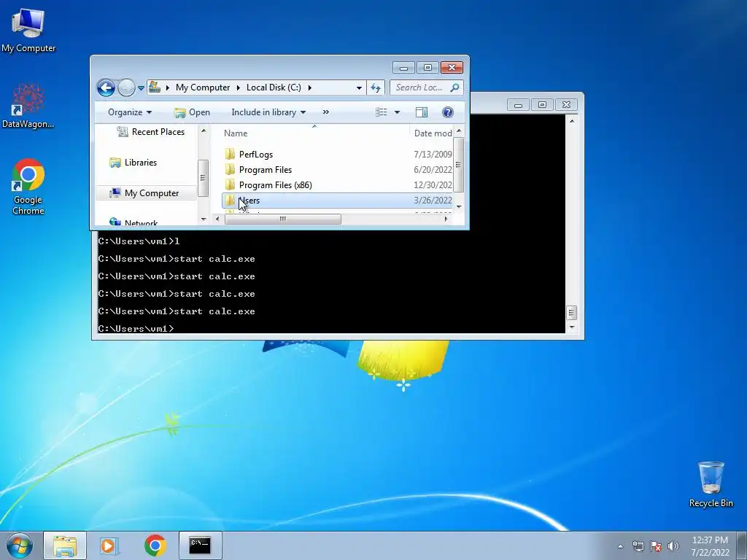Click My Computer in the address breadcrumb
This screenshot has height=560, width=747.
coord(203,87)
